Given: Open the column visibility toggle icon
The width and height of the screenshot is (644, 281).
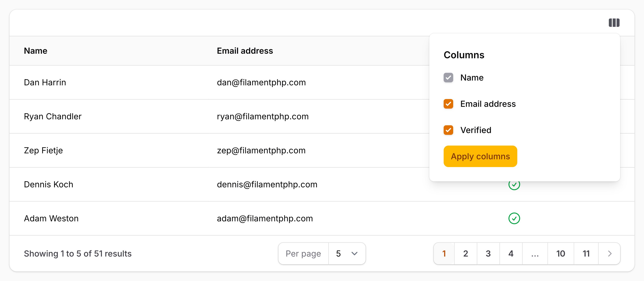Looking at the screenshot, I should coord(614,22).
